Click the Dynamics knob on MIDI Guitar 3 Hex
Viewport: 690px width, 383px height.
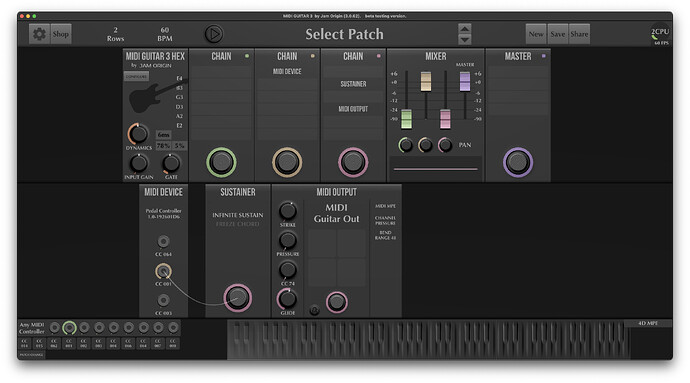[x=139, y=133]
